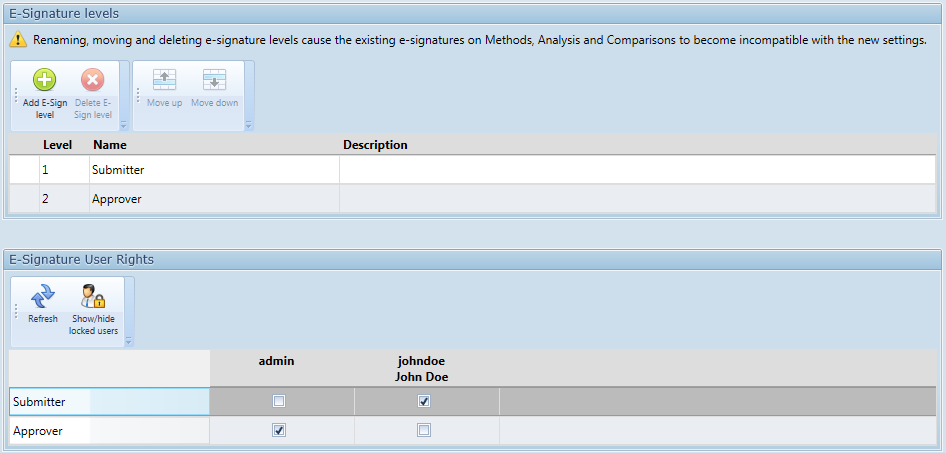This screenshot has height=453, width=946.
Task: Refresh the E-Signature User Rights
Action: click(x=43, y=303)
